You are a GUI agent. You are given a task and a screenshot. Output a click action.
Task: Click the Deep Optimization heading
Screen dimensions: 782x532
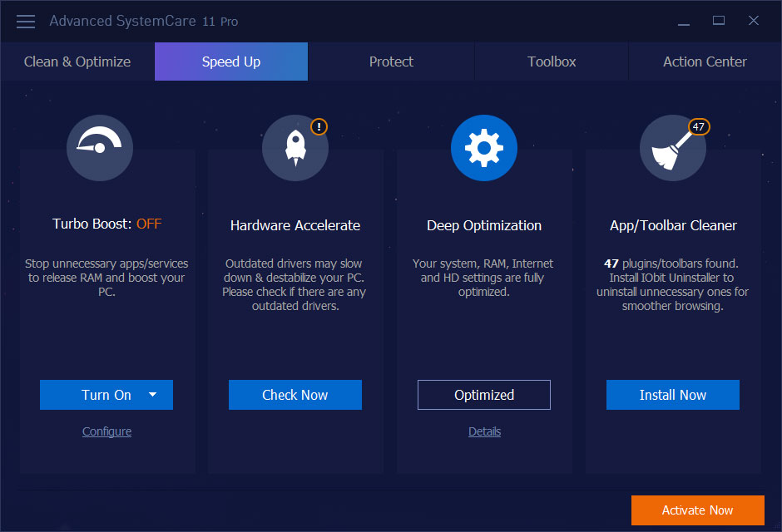point(484,225)
